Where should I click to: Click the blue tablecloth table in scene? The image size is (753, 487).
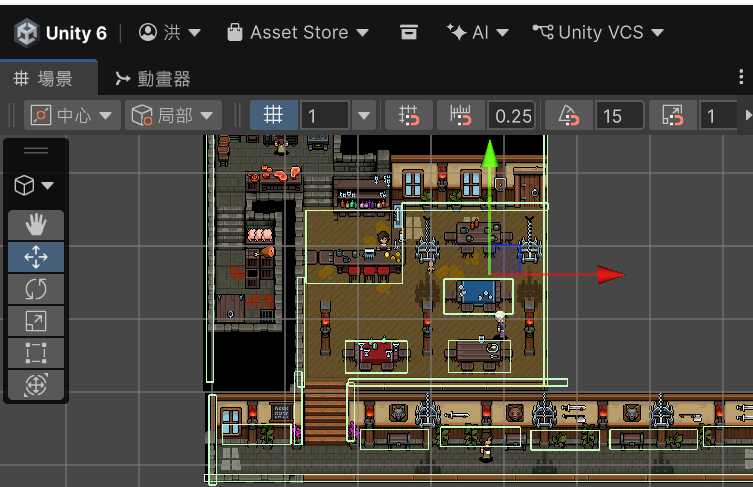click(x=477, y=294)
